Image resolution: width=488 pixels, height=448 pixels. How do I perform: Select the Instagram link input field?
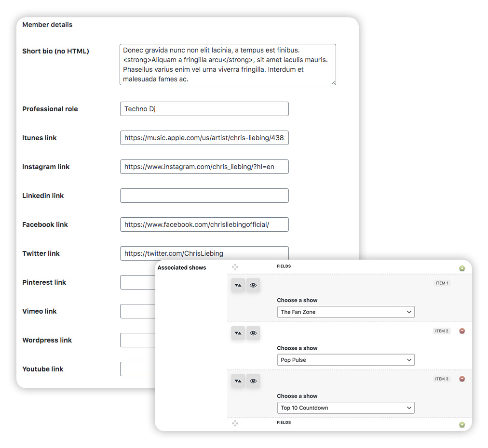(x=204, y=167)
